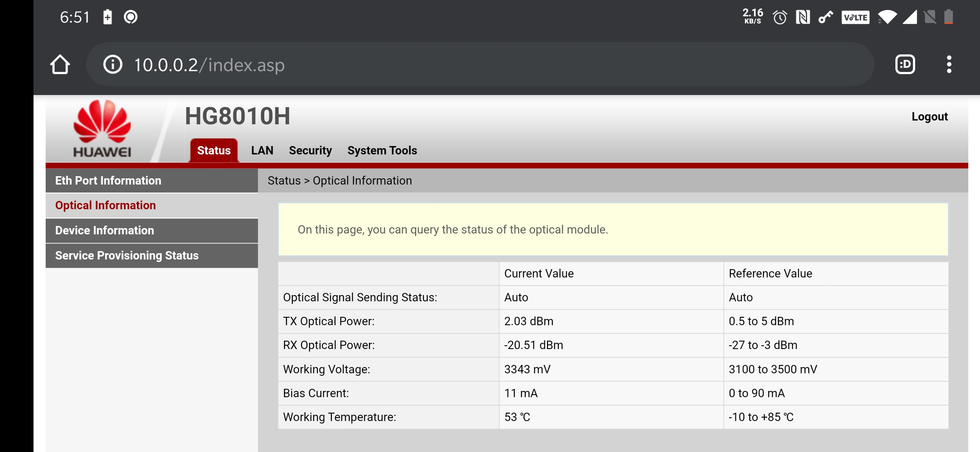Tap the alarm clock status icon

[x=780, y=18]
